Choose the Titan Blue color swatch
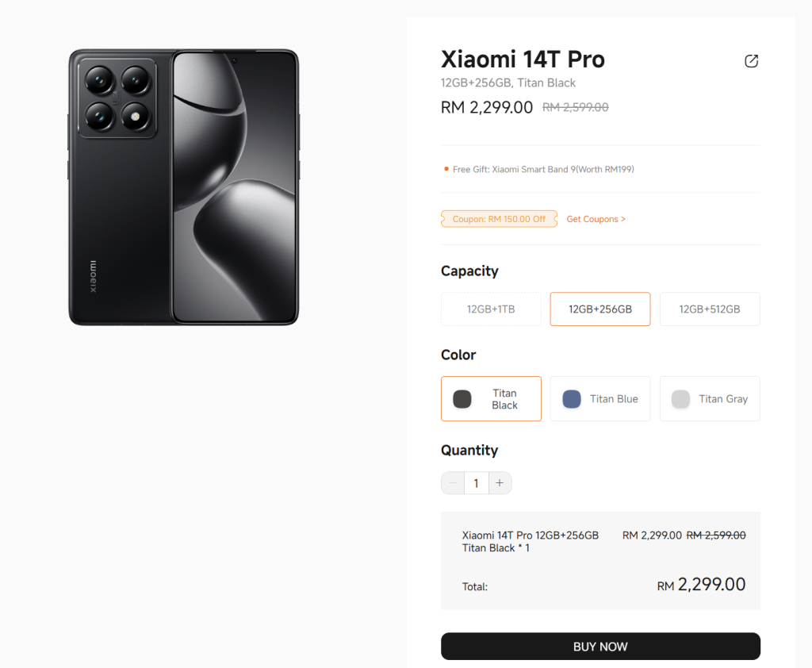Image resolution: width=812 pixels, height=668 pixels. pyautogui.click(x=600, y=398)
